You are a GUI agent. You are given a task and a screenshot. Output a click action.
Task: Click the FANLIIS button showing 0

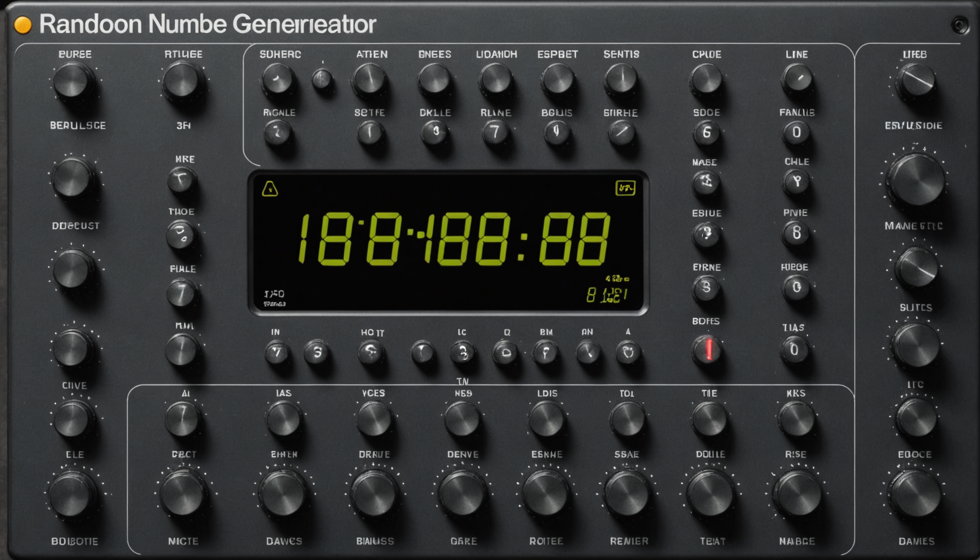pyautogui.click(x=796, y=132)
